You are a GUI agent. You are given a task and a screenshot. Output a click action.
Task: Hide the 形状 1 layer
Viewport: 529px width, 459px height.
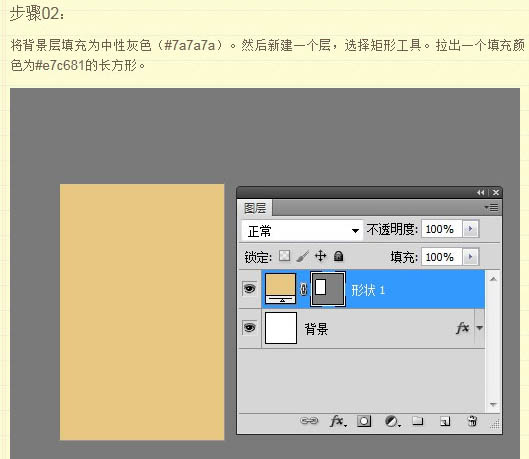click(x=249, y=289)
